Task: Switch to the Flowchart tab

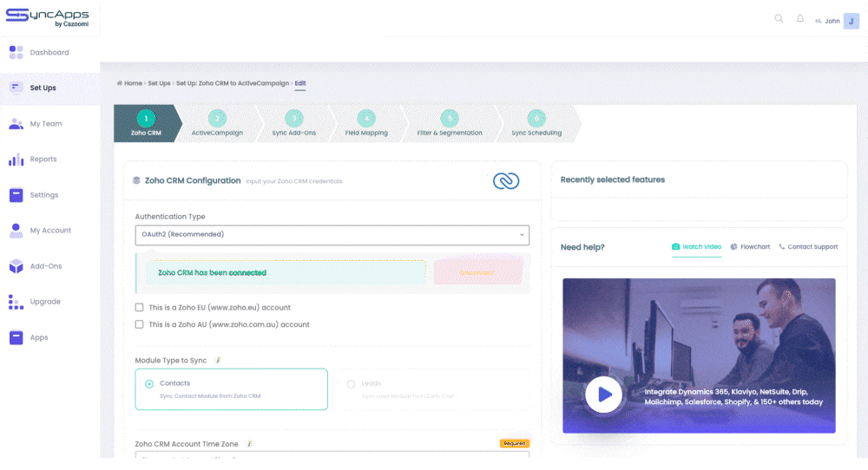Action: (x=750, y=247)
